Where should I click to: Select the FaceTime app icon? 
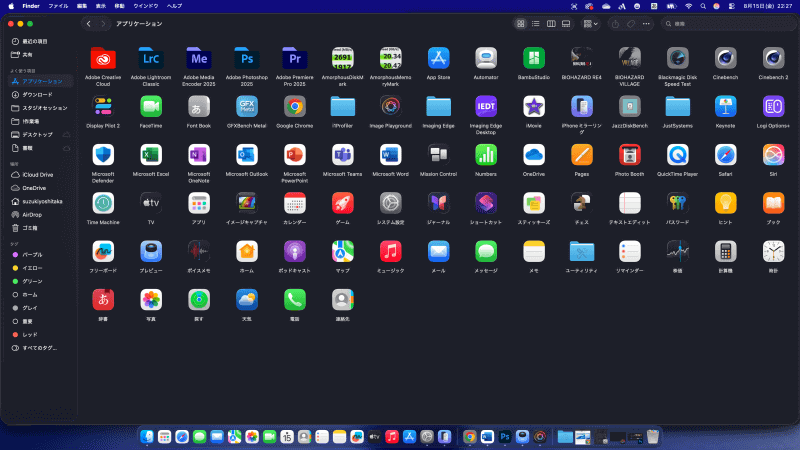[x=151, y=107]
